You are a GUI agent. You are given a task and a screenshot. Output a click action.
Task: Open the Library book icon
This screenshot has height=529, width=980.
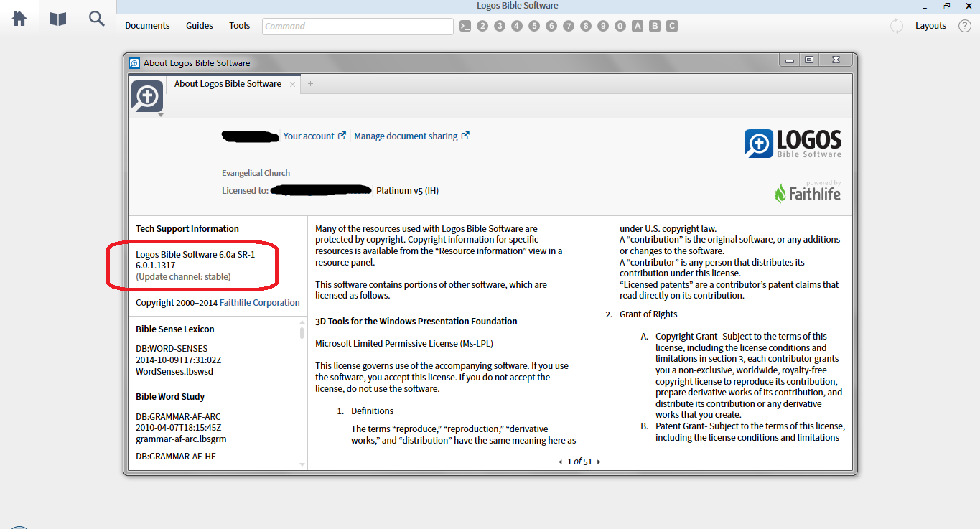(x=58, y=19)
